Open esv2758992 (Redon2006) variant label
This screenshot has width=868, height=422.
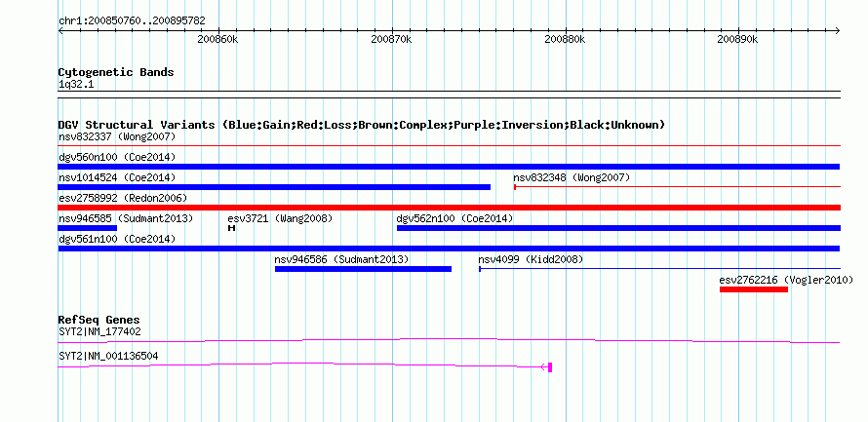click(123, 198)
